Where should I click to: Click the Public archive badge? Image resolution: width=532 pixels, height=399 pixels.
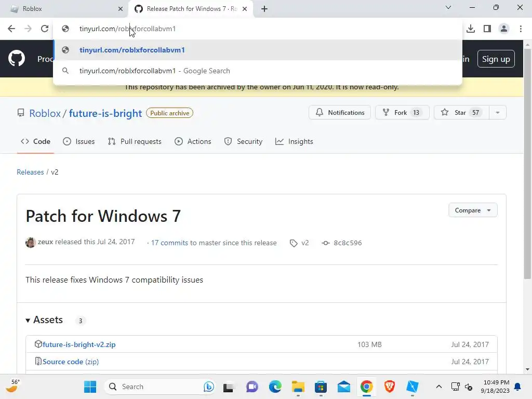(x=169, y=113)
